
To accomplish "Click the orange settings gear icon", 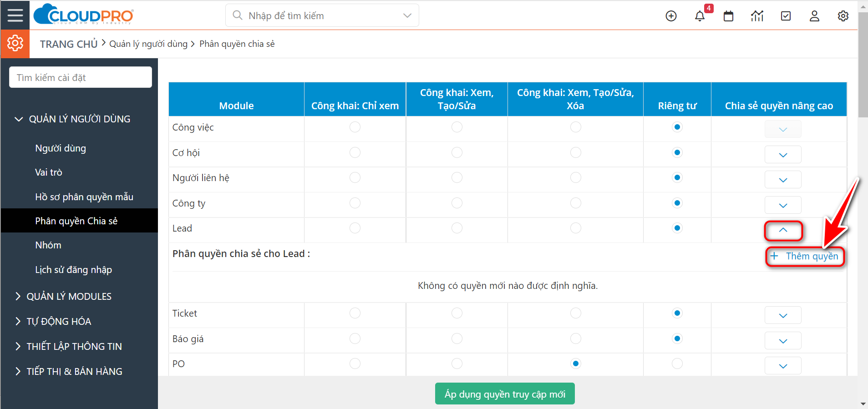I will [x=15, y=44].
